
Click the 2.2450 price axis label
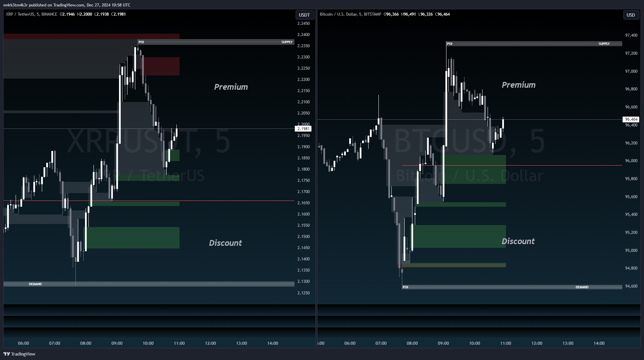pyautogui.click(x=303, y=23)
